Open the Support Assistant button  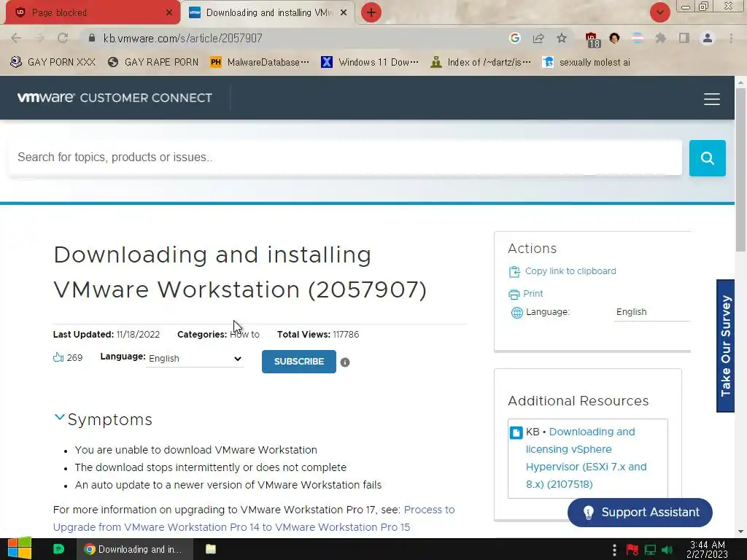[x=640, y=513]
